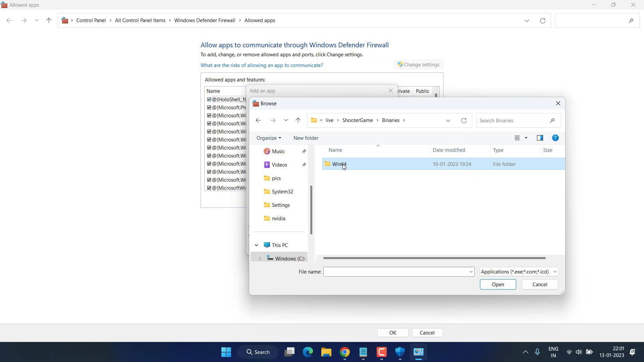Image resolution: width=644 pixels, height=362 pixels.
Task: Click Binaries in the breadcrumb path
Action: [x=391, y=120]
